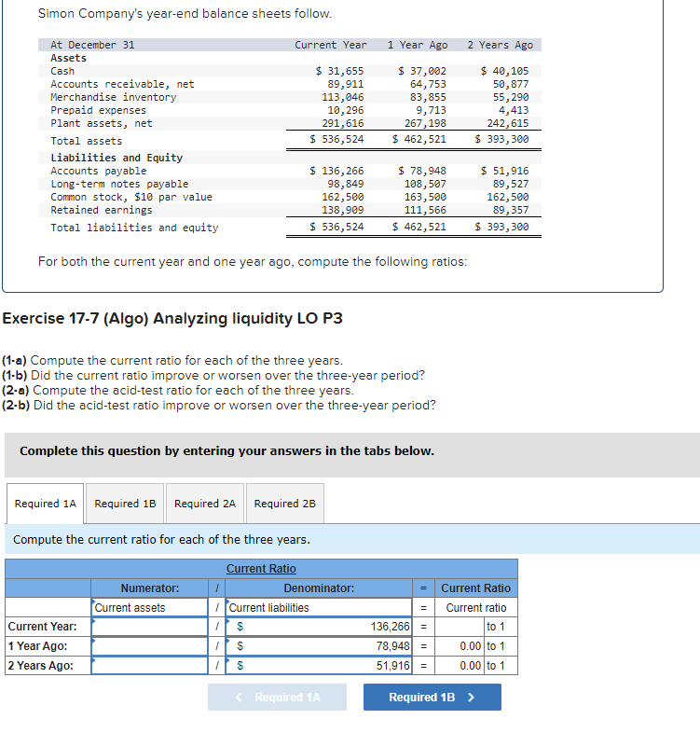The height and width of the screenshot is (733, 700).
Task: Click the Current Year: row label
Action: click(43, 627)
